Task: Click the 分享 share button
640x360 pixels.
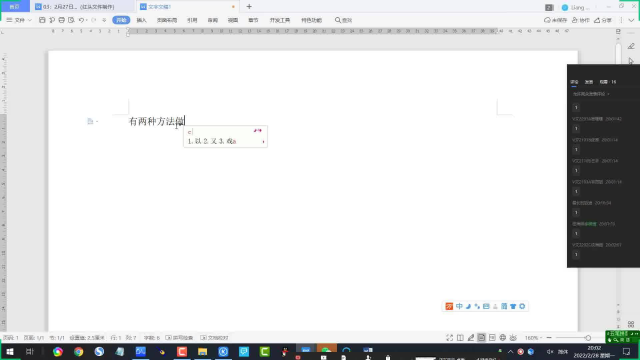Action: [x=603, y=20]
